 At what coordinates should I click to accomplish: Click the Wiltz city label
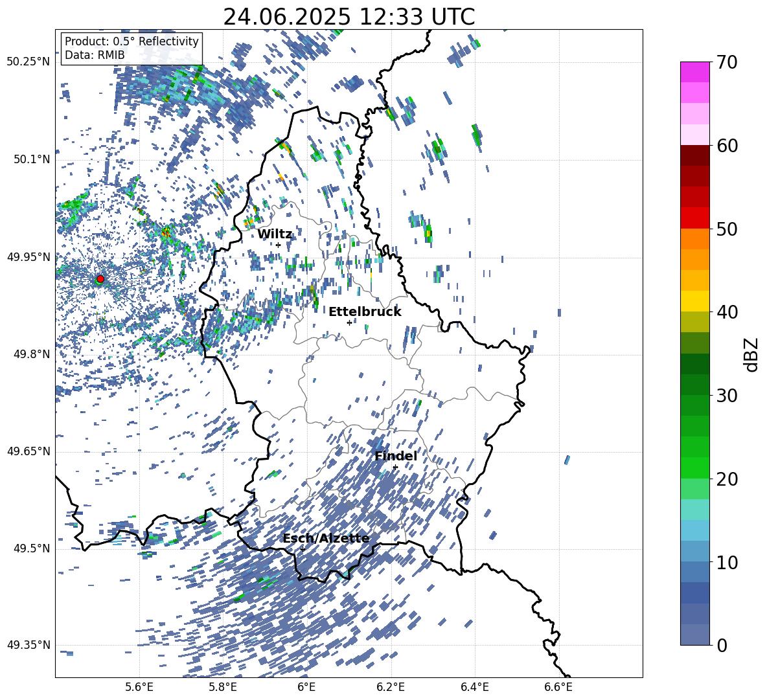(275, 234)
